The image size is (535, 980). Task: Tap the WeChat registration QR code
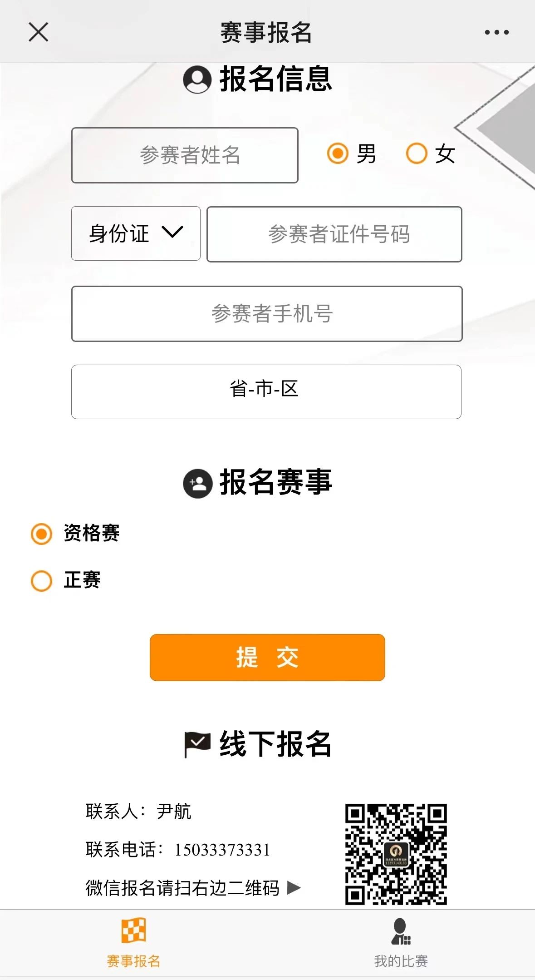pyautogui.click(x=396, y=854)
